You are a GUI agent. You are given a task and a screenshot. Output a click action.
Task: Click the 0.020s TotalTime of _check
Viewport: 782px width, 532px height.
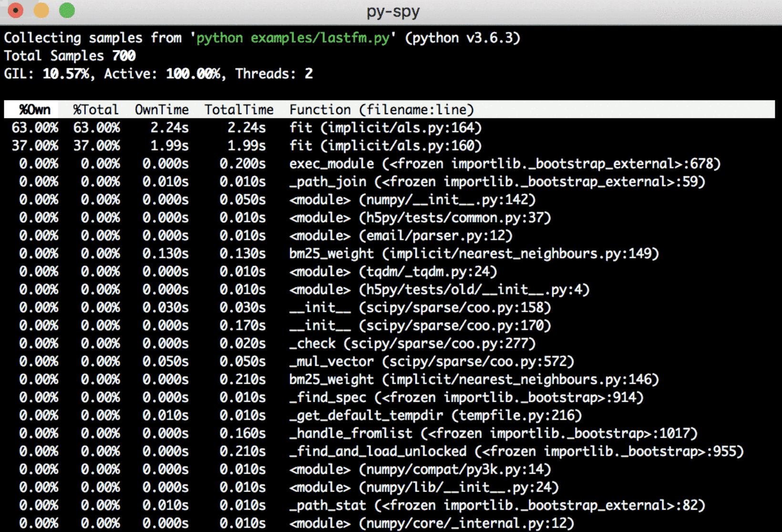243,344
